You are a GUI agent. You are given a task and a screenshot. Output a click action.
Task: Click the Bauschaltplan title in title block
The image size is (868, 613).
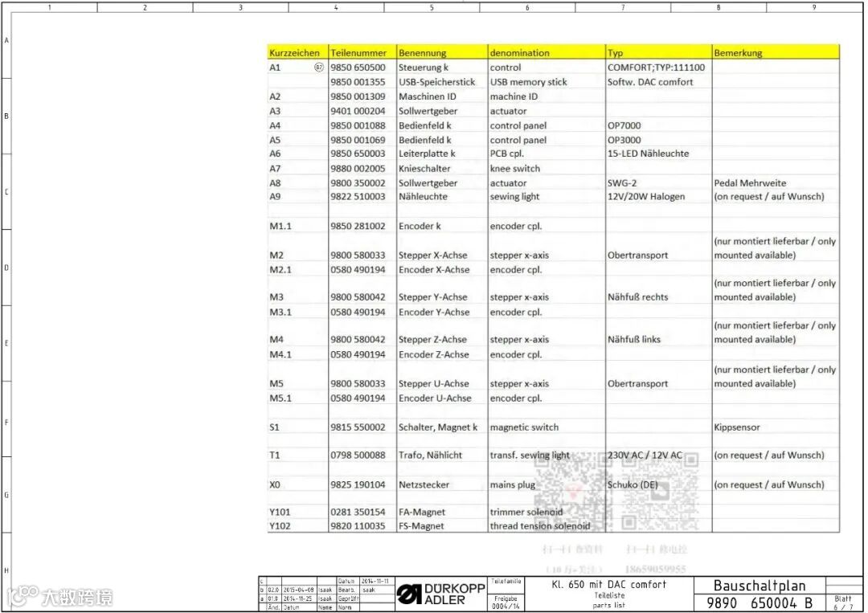pyautogui.click(x=759, y=586)
